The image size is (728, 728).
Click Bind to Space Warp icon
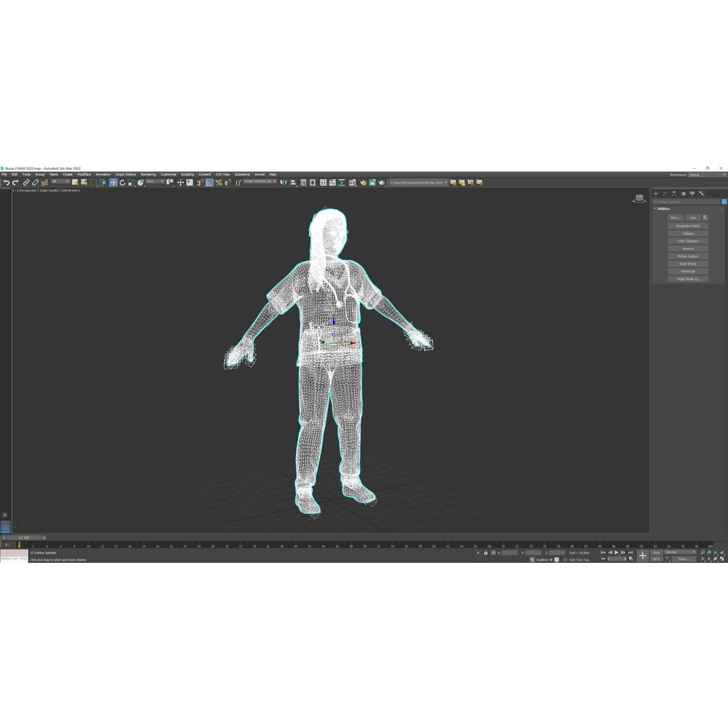coord(44,183)
